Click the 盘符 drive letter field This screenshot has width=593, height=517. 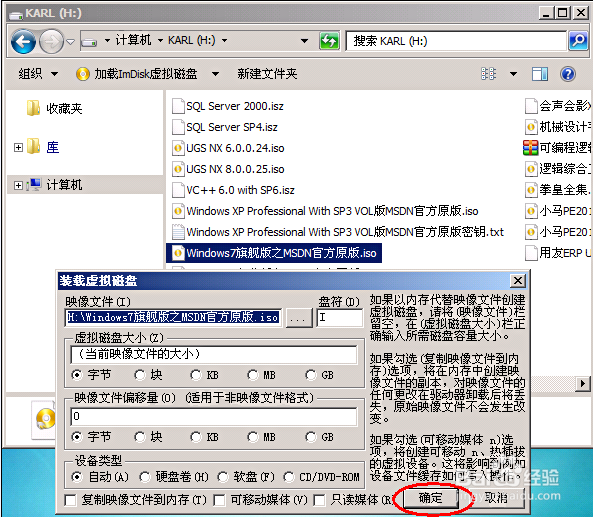[339, 317]
